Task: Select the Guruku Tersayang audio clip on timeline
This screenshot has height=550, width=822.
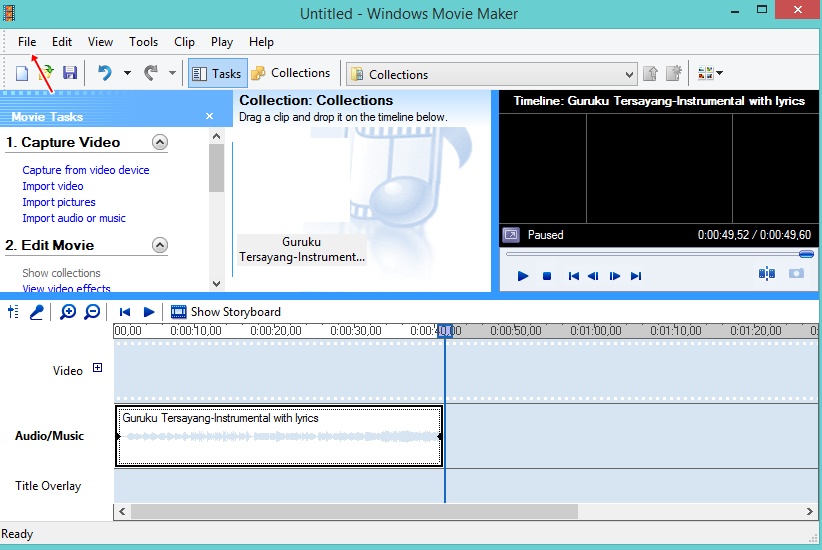Action: point(279,436)
